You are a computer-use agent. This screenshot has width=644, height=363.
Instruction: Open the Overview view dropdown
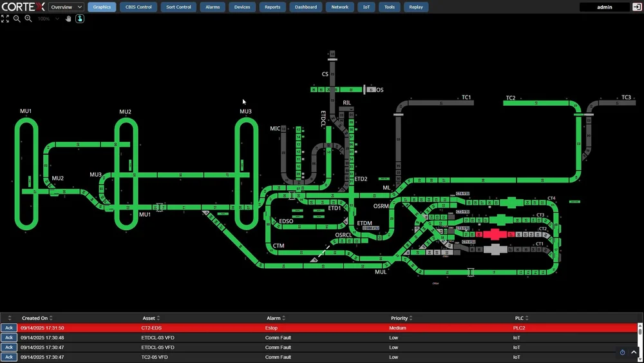(x=66, y=7)
